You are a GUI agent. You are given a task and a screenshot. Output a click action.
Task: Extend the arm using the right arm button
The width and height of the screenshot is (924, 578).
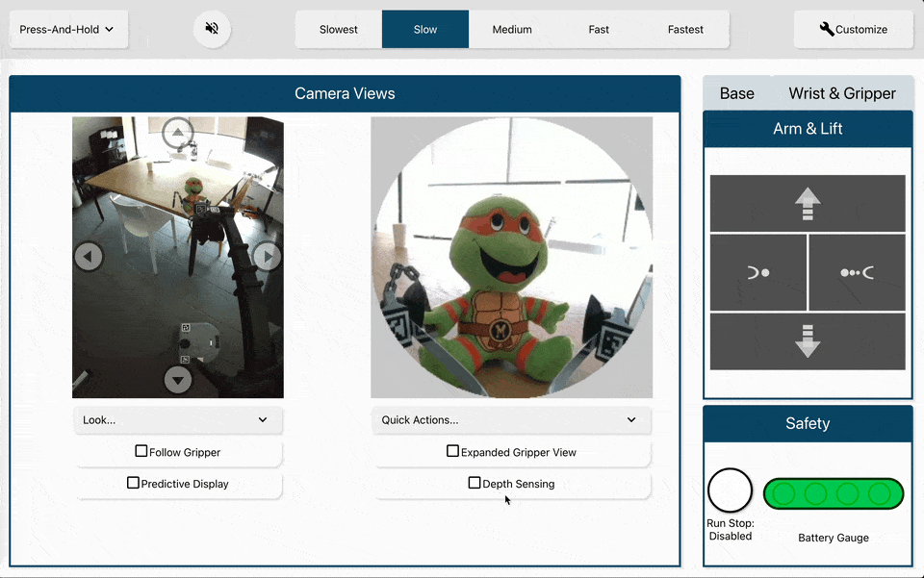(x=857, y=272)
